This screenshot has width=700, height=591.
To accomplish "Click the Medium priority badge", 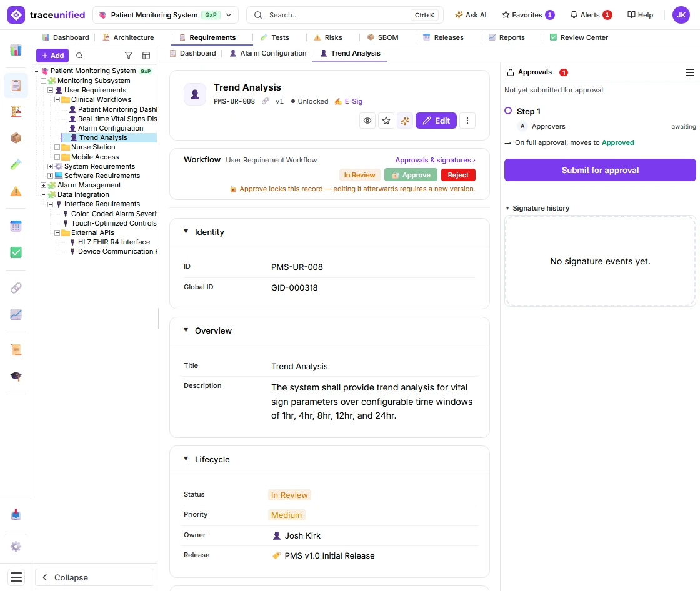I will 287,515.
